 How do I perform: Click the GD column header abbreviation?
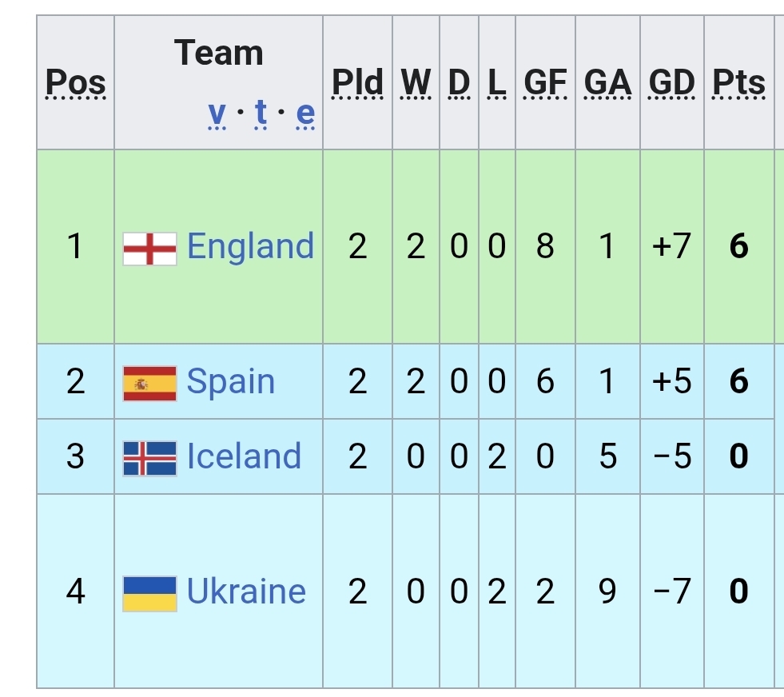tap(671, 82)
